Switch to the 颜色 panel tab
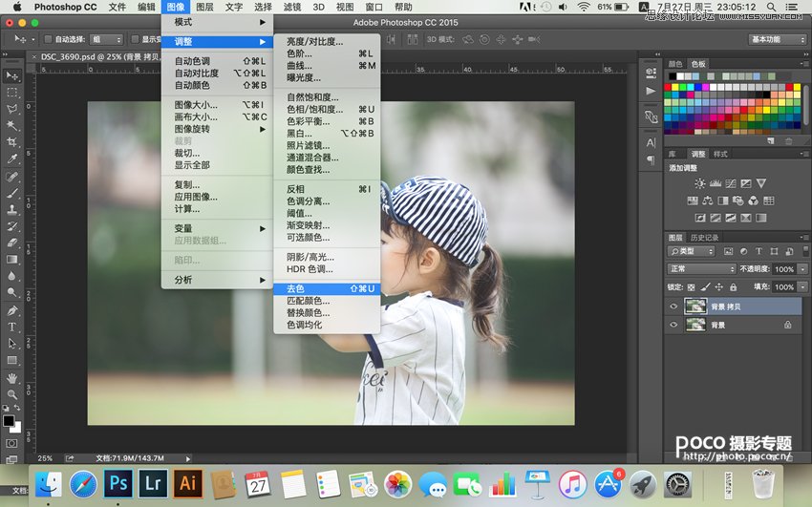 (x=675, y=64)
